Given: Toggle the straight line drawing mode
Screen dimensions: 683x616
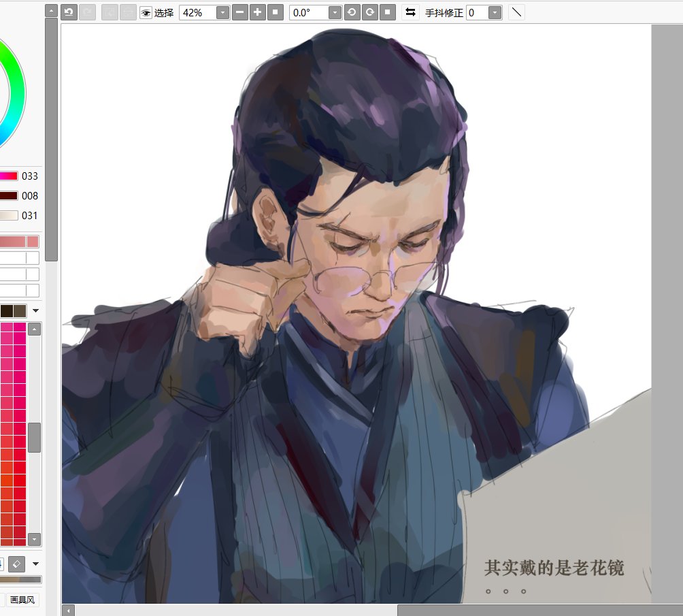Looking at the screenshot, I should pyautogui.click(x=516, y=12).
